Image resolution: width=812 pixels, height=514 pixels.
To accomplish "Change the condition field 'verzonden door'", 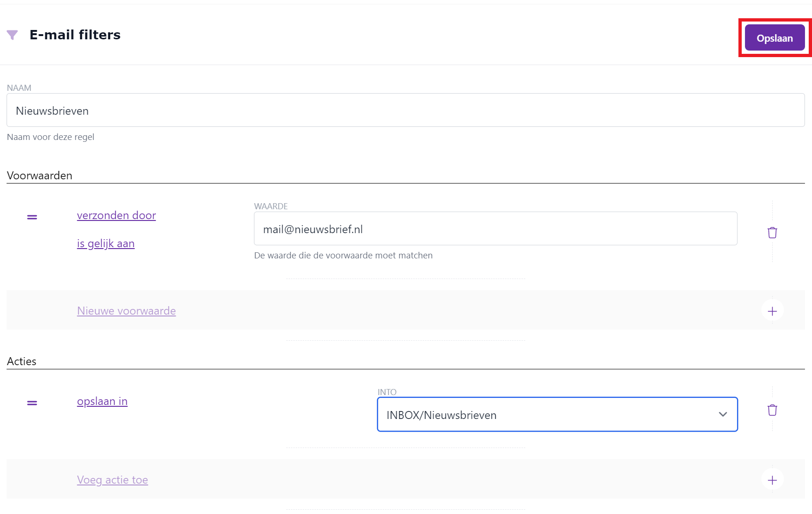I will pos(116,215).
